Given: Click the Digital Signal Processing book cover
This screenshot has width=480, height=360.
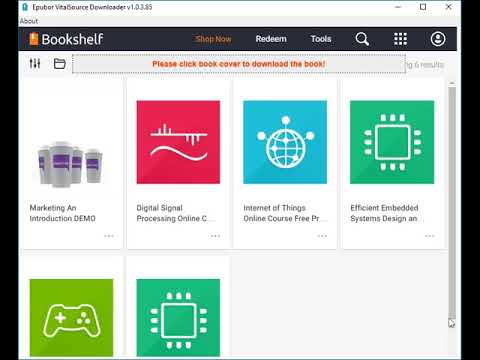Looking at the screenshot, I should point(178,142).
